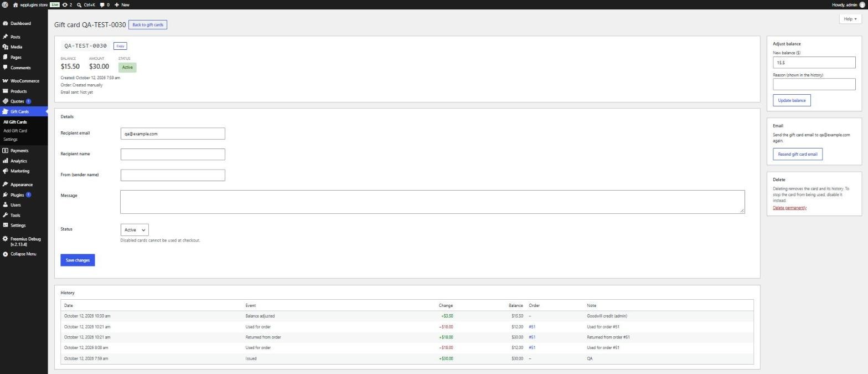
Task: Open All Gift Cards submenu item
Action: point(15,122)
